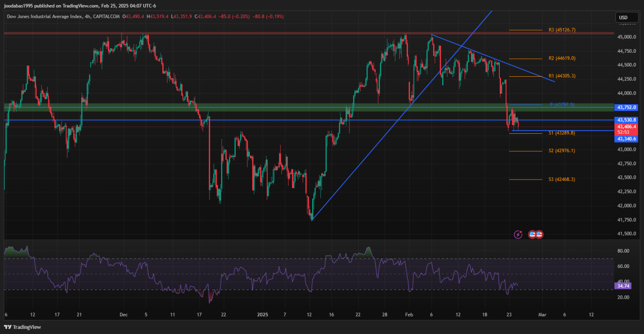Click the blue 43,752.0 price tag
This screenshot has width=644, height=334.
coord(627,107)
